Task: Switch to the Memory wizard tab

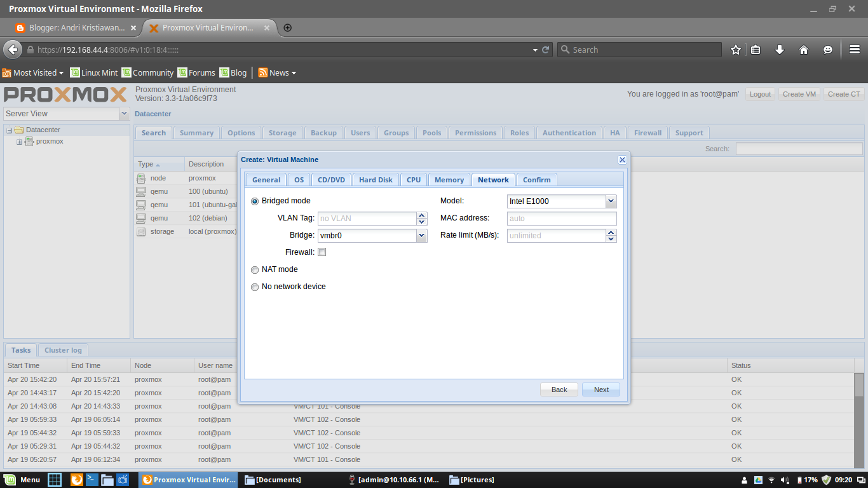Action: point(449,180)
